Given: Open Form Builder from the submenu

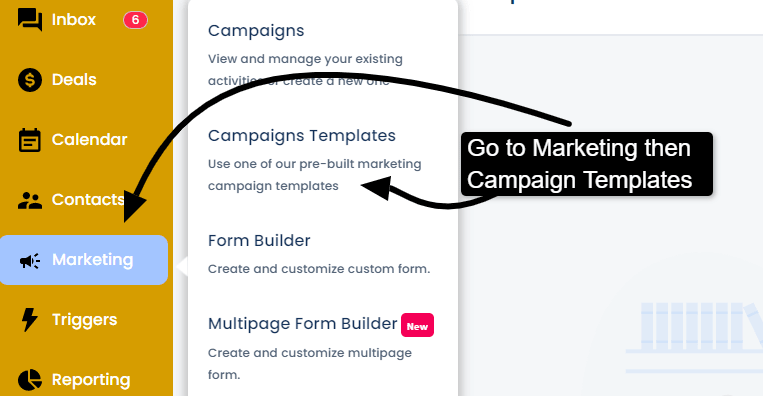Looking at the screenshot, I should pyautogui.click(x=259, y=240).
